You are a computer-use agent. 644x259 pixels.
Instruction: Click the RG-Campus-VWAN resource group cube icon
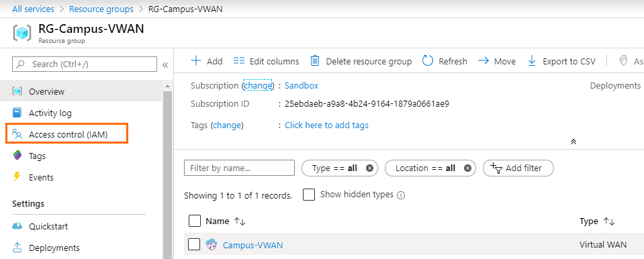pyautogui.click(x=21, y=34)
